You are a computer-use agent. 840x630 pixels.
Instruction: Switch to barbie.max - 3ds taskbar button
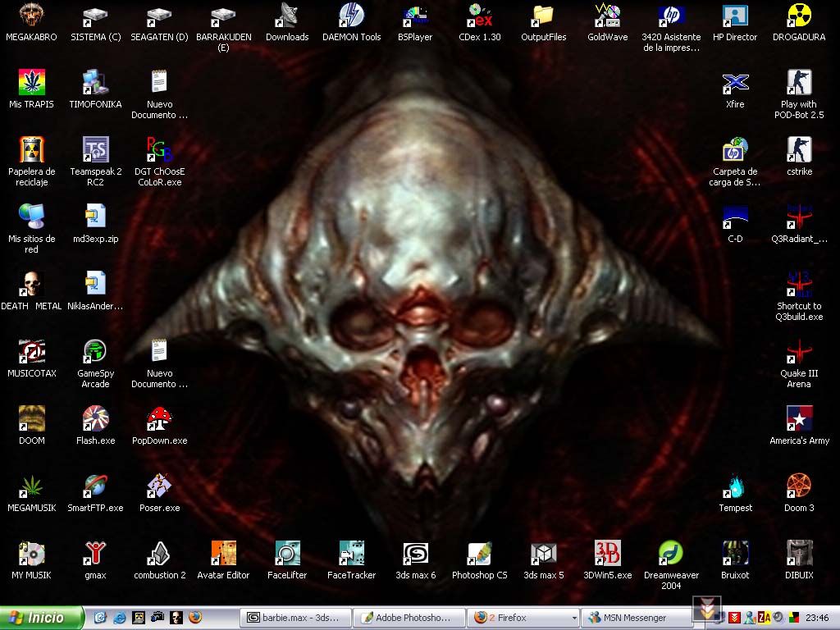295,618
